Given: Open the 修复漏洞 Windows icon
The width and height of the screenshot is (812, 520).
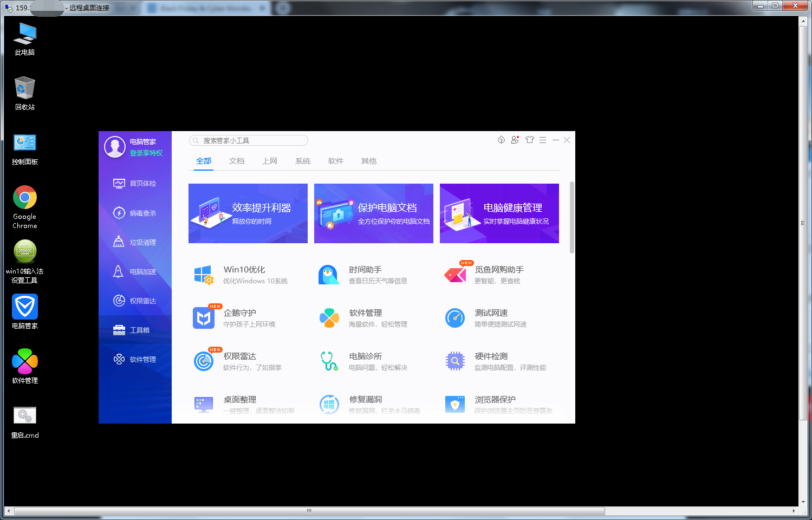Looking at the screenshot, I should [x=329, y=405].
